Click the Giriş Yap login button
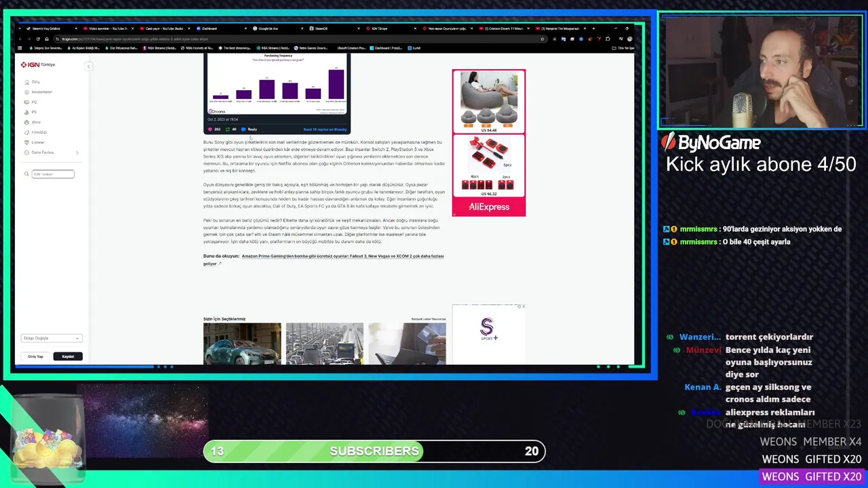 pos(35,357)
